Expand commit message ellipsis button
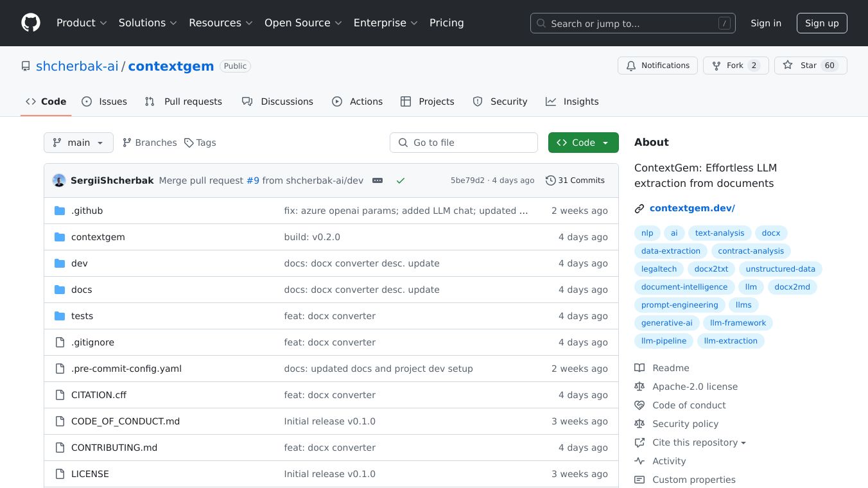Image resolution: width=868 pixels, height=488 pixels. coord(378,180)
